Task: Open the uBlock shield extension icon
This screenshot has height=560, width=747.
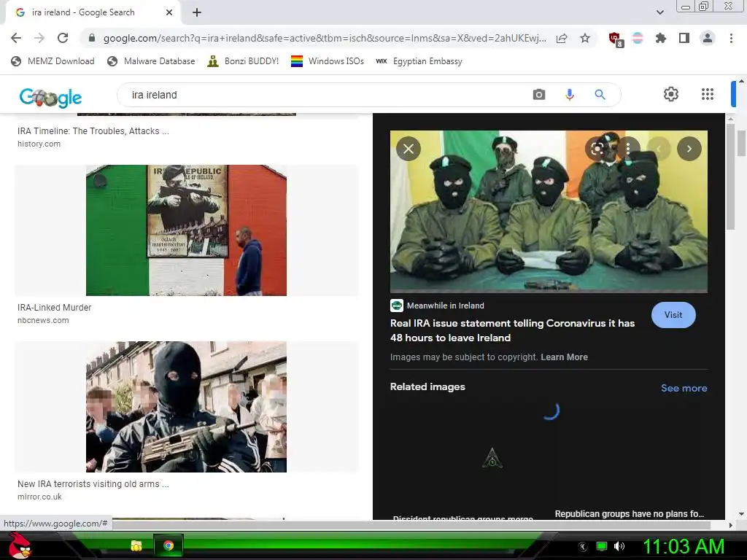Action: coord(616,39)
